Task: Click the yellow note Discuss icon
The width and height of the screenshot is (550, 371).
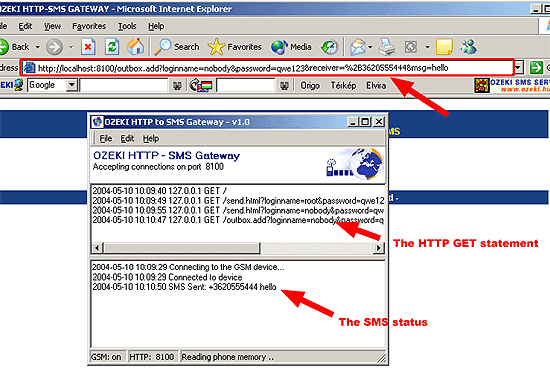Action: (444, 47)
